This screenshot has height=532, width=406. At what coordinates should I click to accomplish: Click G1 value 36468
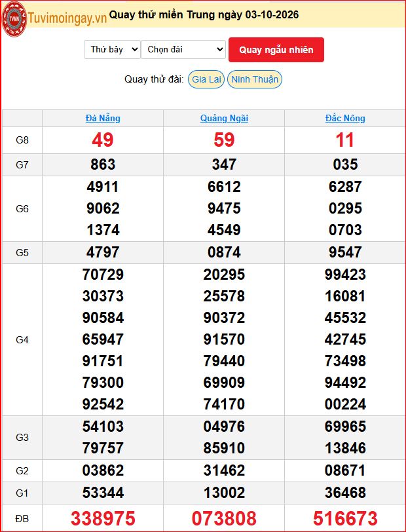point(345,493)
